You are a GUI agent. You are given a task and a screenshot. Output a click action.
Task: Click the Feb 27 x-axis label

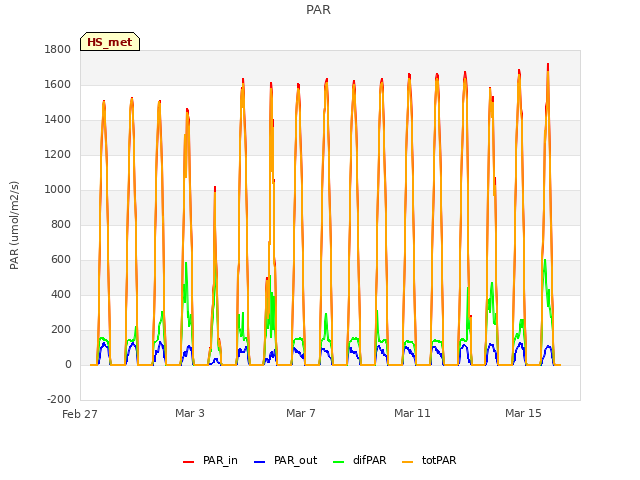pos(80,414)
